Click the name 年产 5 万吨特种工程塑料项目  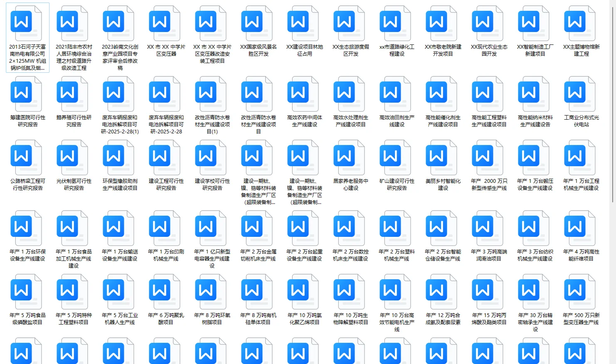tap(74, 319)
